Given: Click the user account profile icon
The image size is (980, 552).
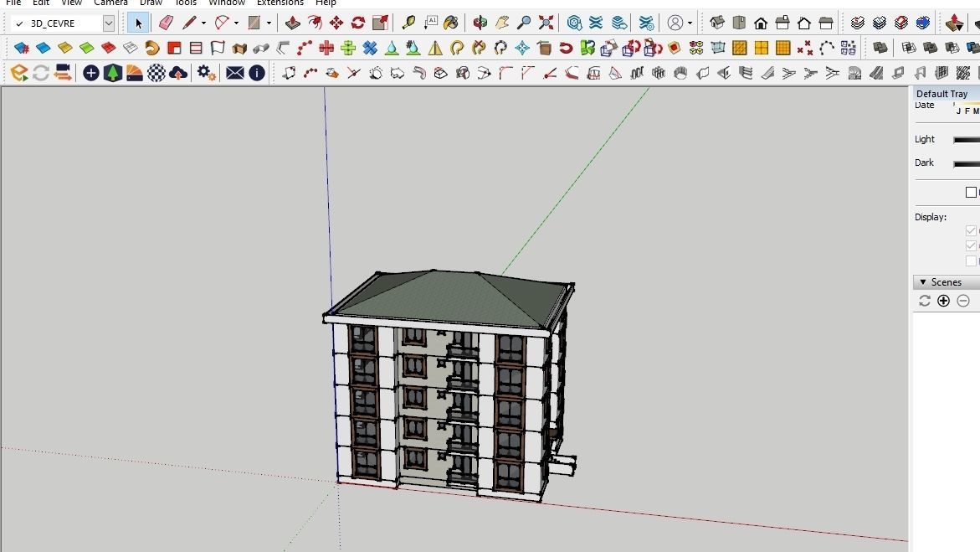Looking at the screenshot, I should click(x=675, y=23).
